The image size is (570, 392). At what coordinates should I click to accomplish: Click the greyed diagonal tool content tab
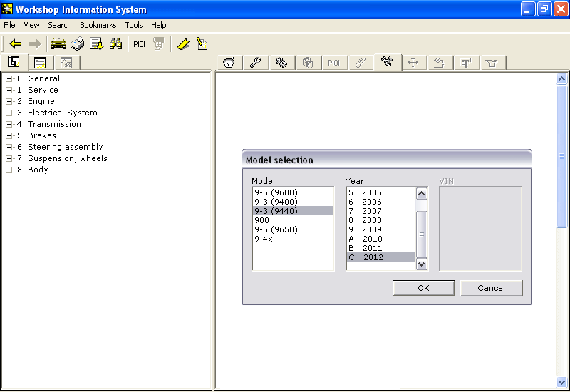click(x=360, y=63)
